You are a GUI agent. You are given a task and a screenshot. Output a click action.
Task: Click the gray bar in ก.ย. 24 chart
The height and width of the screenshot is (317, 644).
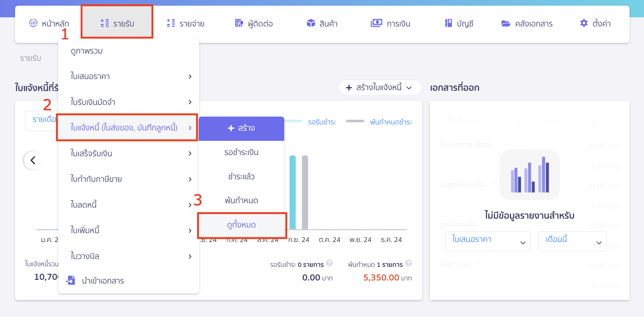coord(305,192)
